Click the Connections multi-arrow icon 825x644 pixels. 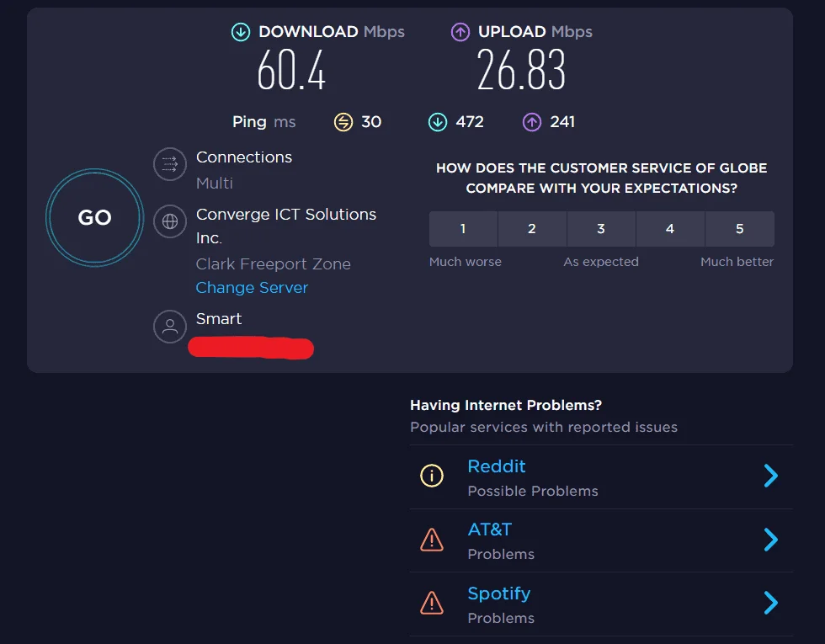[x=169, y=164]
